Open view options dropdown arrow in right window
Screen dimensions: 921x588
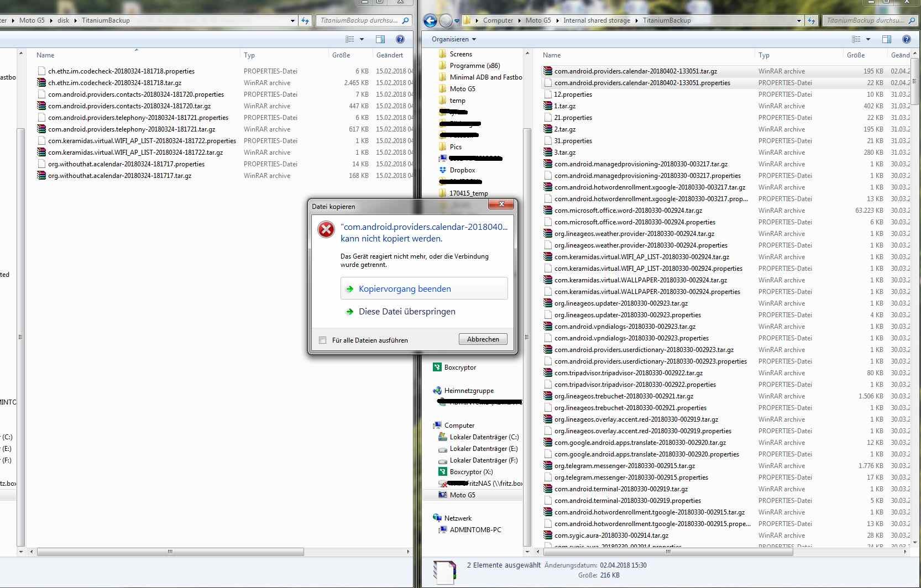(868, 39)
